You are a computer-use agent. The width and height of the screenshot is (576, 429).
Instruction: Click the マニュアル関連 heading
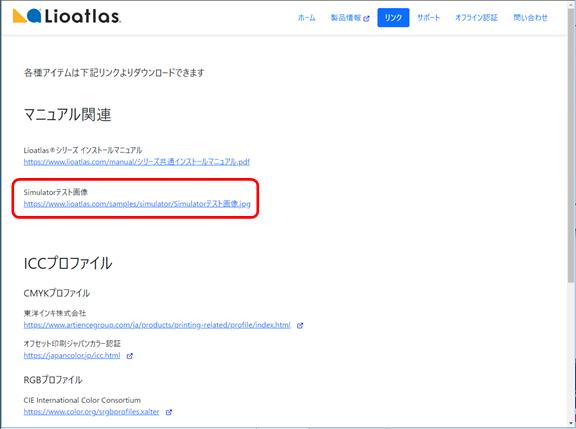pyautogui.click(x=67, y=115)
